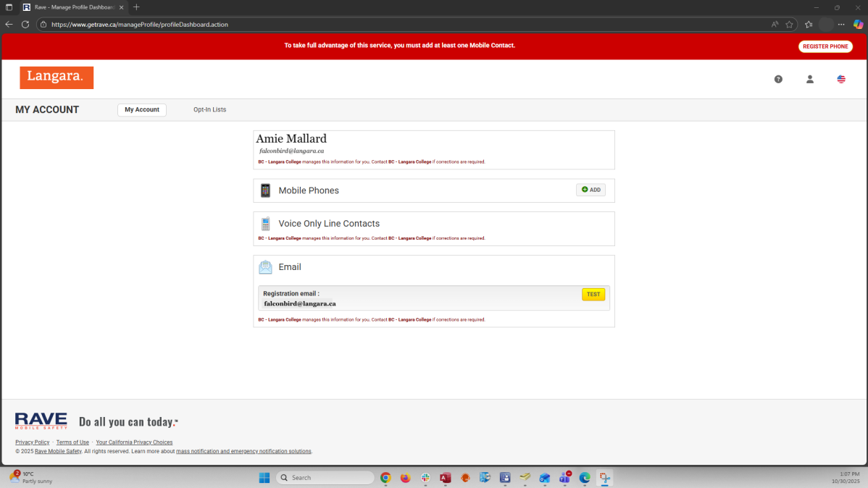Follow the Your California Privacy Choices link
The width and height of the screenshot is (868, 488).
click(134, 442)
